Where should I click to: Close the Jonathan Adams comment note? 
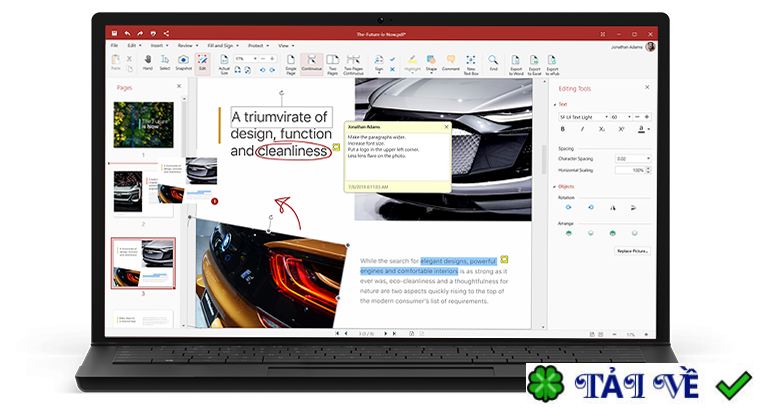tap(446, 127)
